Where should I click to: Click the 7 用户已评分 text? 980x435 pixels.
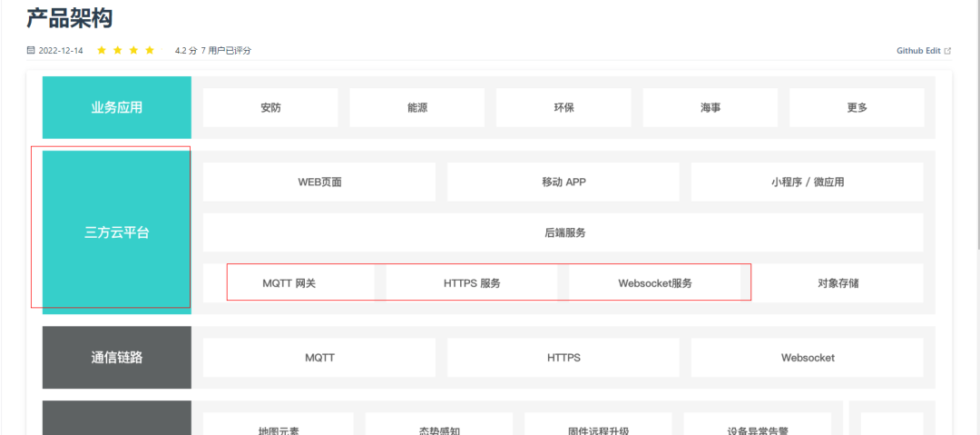[x=226, y=51]
